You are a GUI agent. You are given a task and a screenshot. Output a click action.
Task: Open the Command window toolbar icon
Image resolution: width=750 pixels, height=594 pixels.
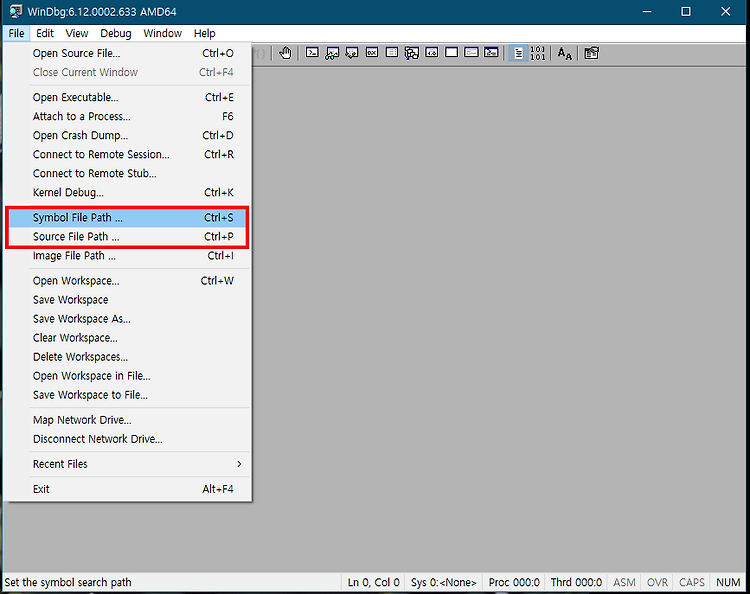tap(312, 53)
